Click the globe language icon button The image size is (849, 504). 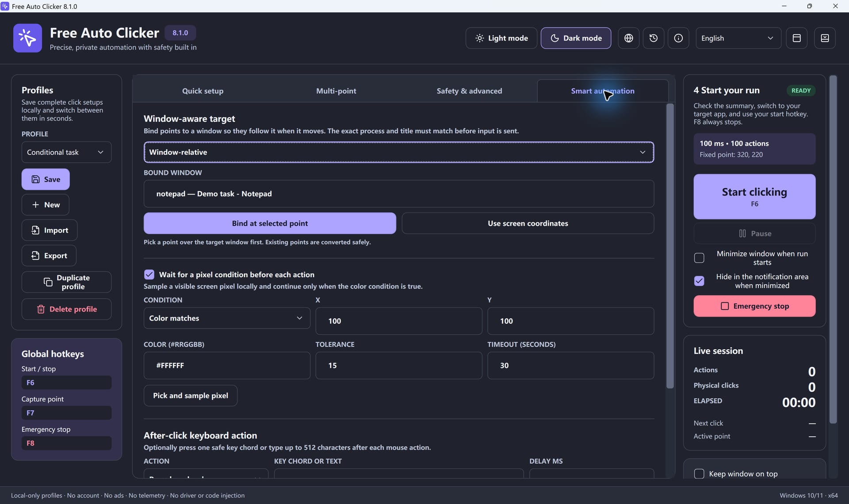click(x=628, y=38)
